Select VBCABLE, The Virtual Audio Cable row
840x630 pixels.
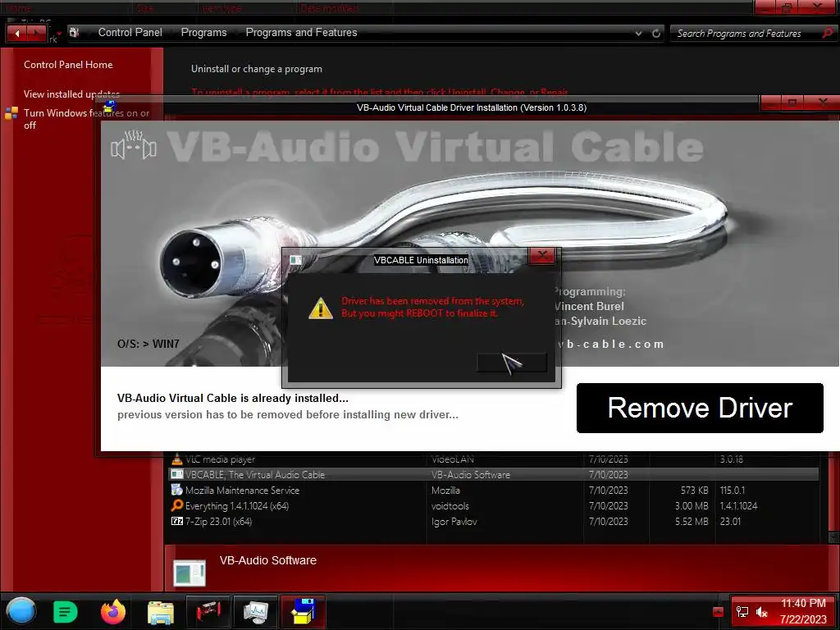493,475
